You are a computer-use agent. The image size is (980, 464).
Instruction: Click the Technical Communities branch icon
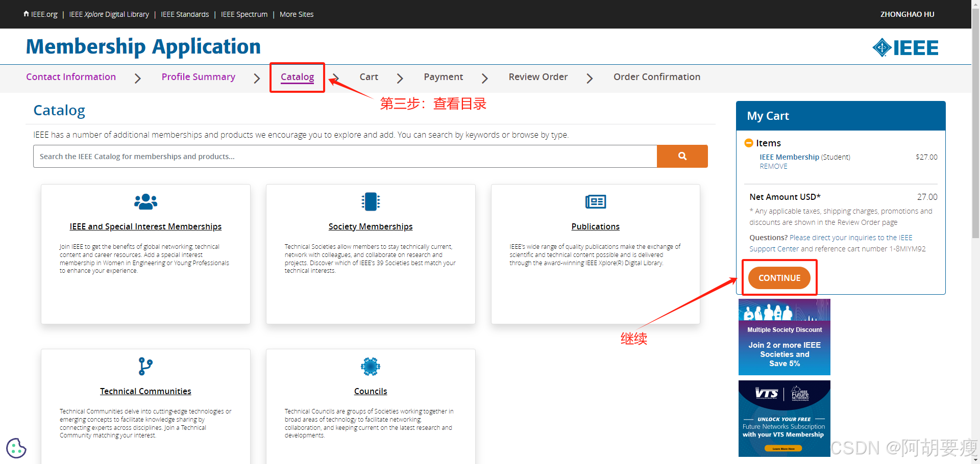pyautogui.click(x=145, y=366)
